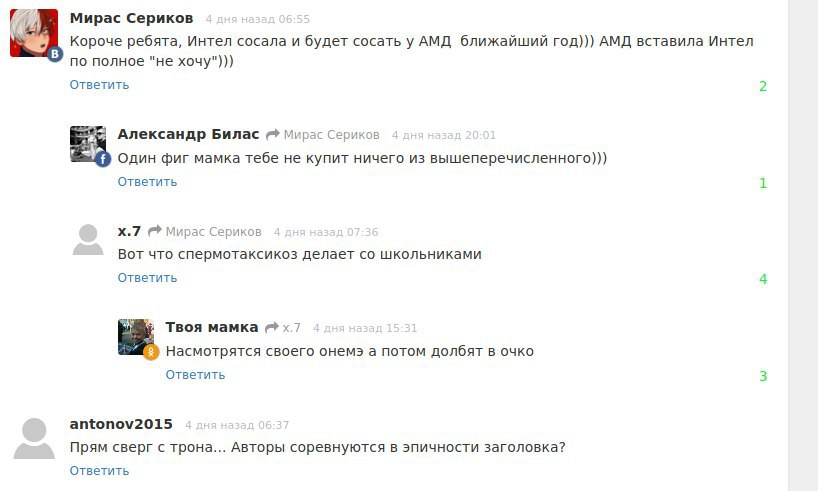Click the Facebook badge on Александр Билас's avatar
This screenshot has width=818, height=491.
pyautogui.click(x=102, y=158)
